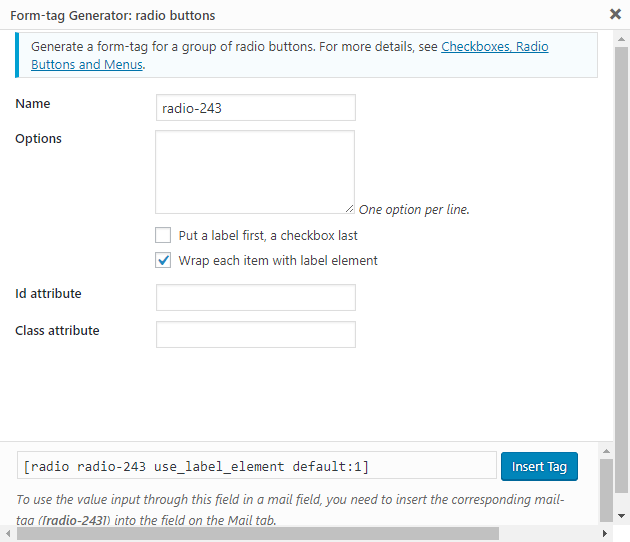Click the "Name" field label
630x542 pixels.
33,104
